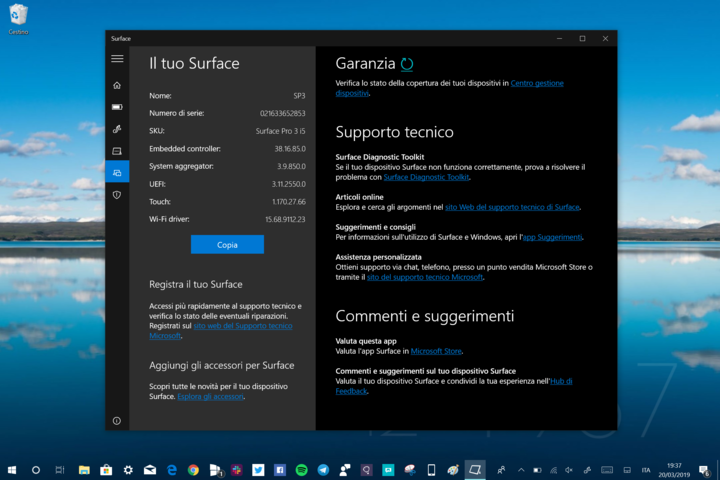This screenshot has height=480, width=720.
Task: Open Facebook from taskbar
Action: 280,470
